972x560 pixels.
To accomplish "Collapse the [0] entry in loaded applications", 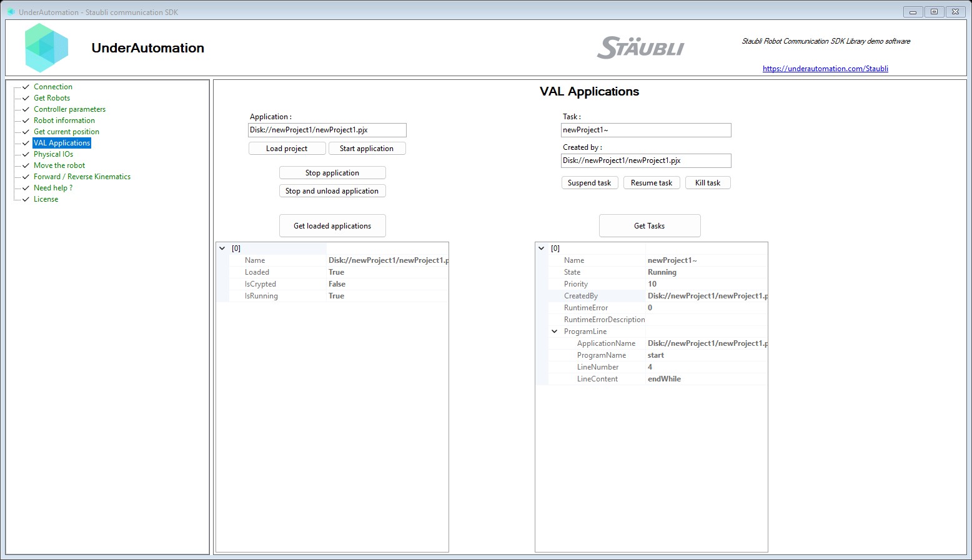I will click(222, 248).
